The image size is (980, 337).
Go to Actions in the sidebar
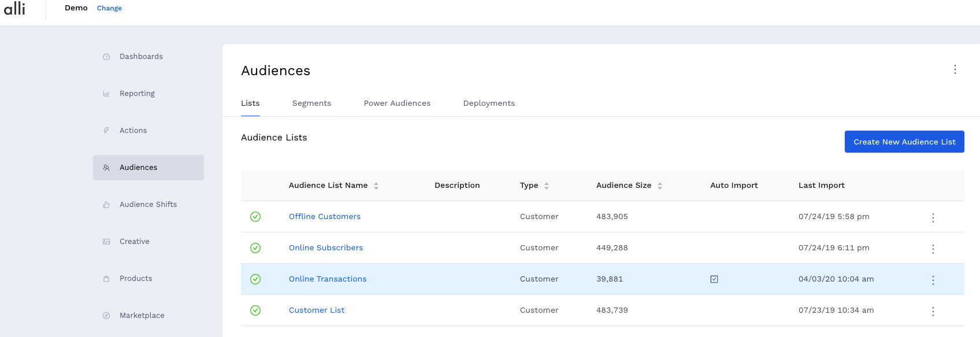pyautogui.click(x=133, y=131)
